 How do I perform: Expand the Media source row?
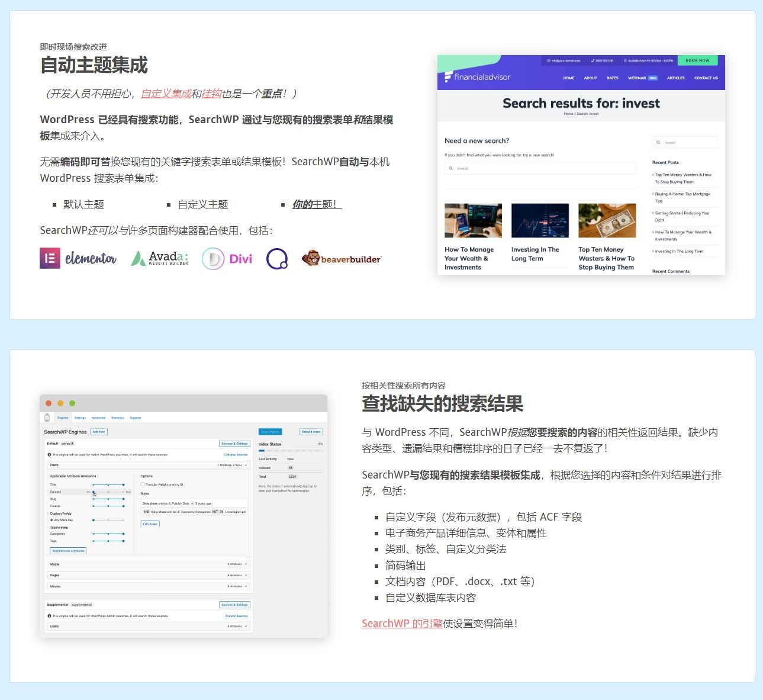click(x=149, y=564)
